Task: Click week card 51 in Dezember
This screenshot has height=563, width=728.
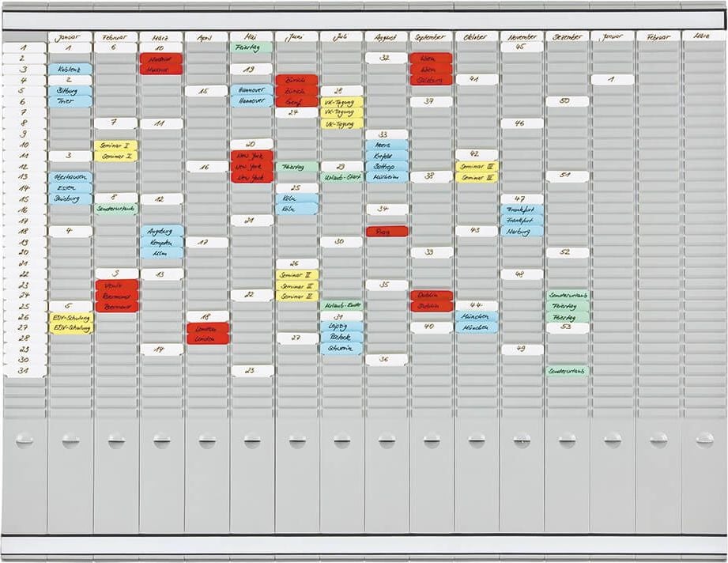Action: point(568,176)
